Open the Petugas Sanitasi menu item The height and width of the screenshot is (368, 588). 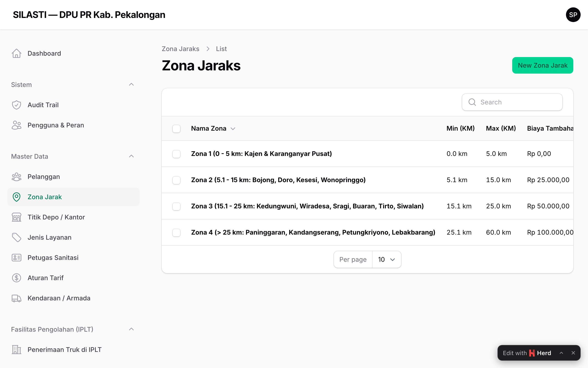73,258
